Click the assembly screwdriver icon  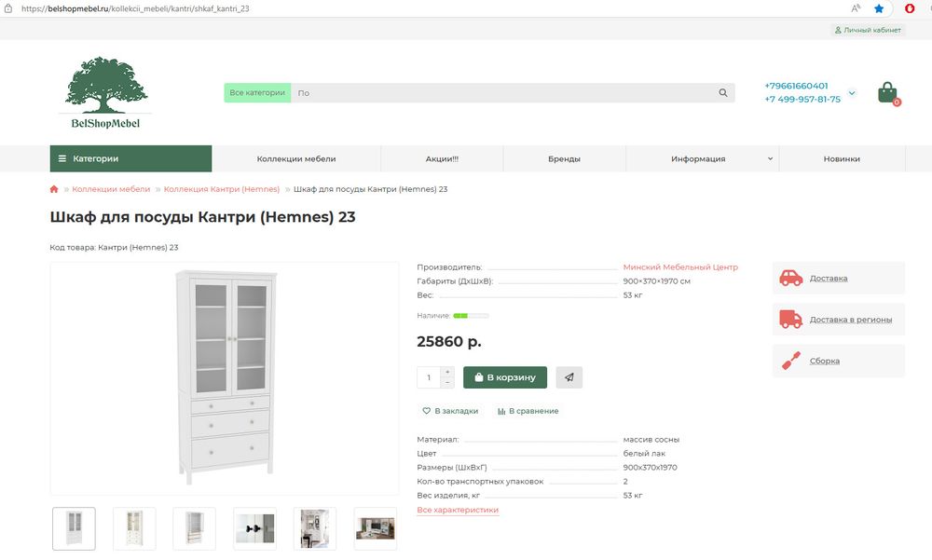point(790,361)
